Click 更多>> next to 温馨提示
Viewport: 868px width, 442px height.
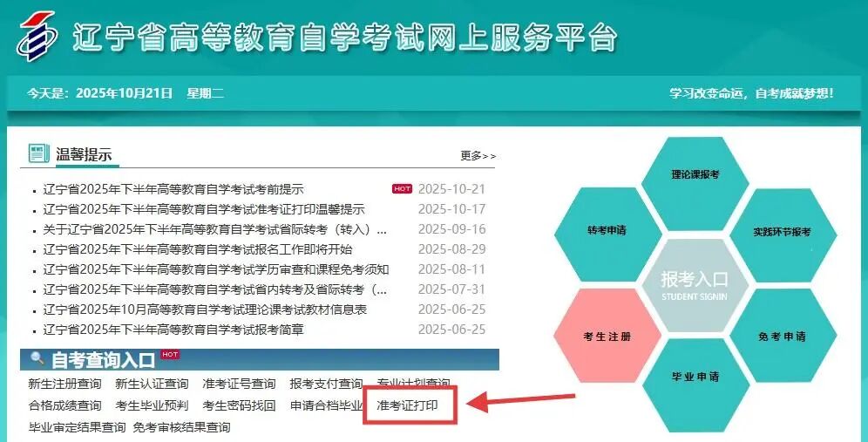[478, 156]
